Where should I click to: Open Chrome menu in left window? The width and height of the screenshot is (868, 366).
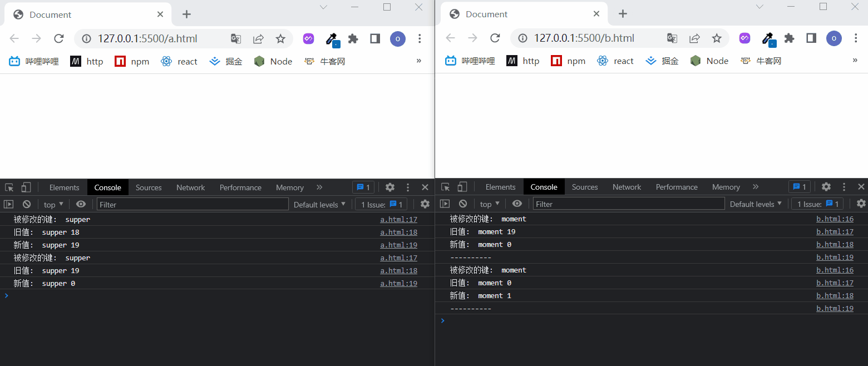[420, 38]
